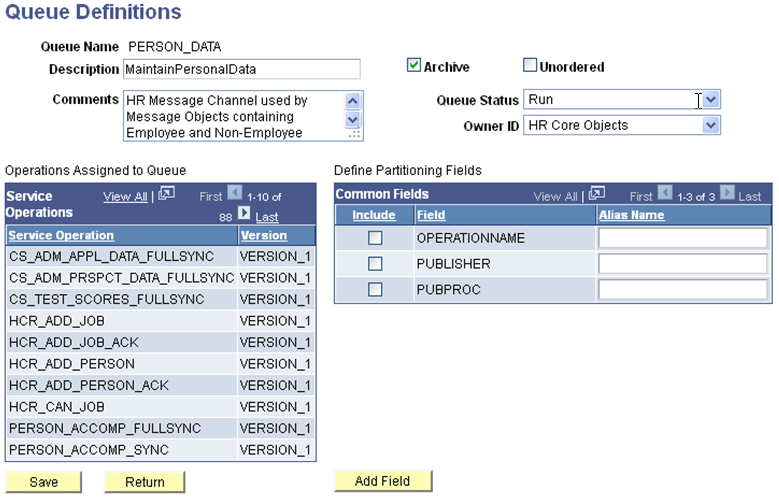Sort Common Fields by Field column
Image resolution: width=779 pixels, height=497 pixels.
pyautogui.click(x=431, y=215)
